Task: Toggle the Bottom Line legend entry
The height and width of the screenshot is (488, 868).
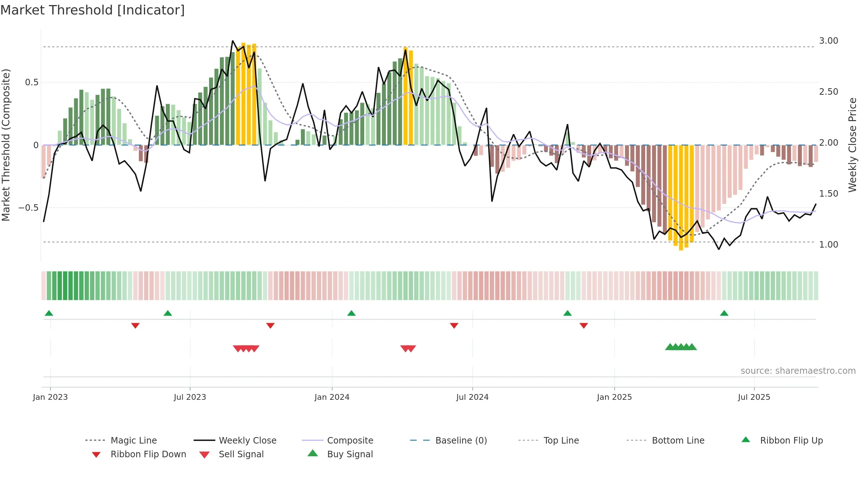Action: pos(665,440)
